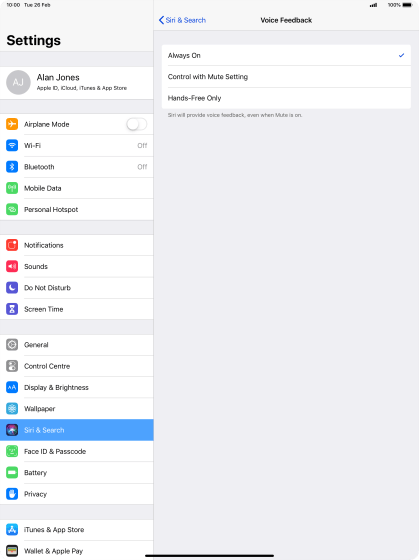Open Sounds using the speaker icon

12,266
